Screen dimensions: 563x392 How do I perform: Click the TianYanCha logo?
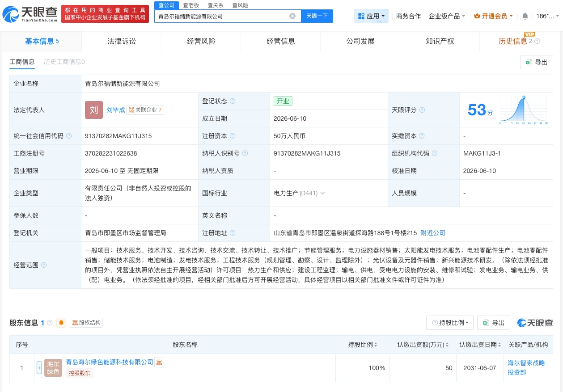click(30, 14)
